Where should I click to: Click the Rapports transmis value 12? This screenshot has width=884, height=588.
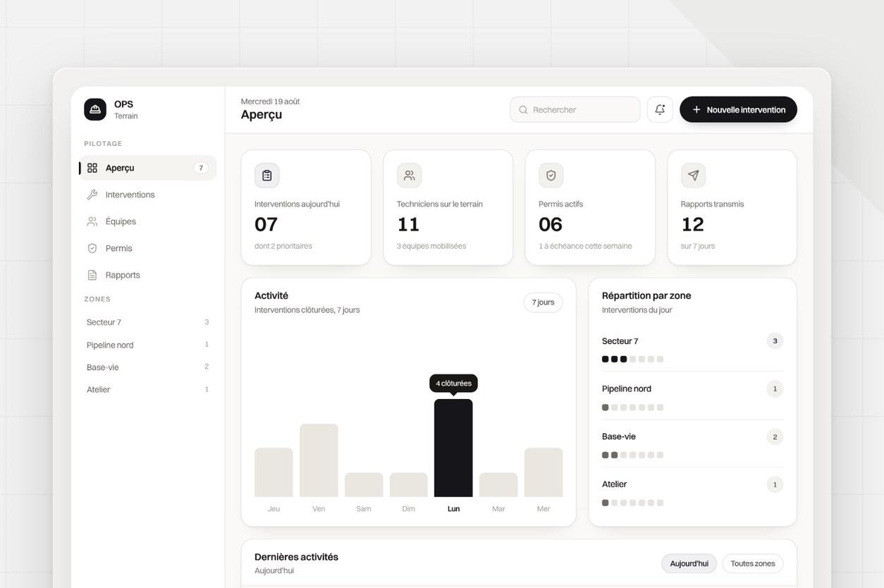click(693, 224)
